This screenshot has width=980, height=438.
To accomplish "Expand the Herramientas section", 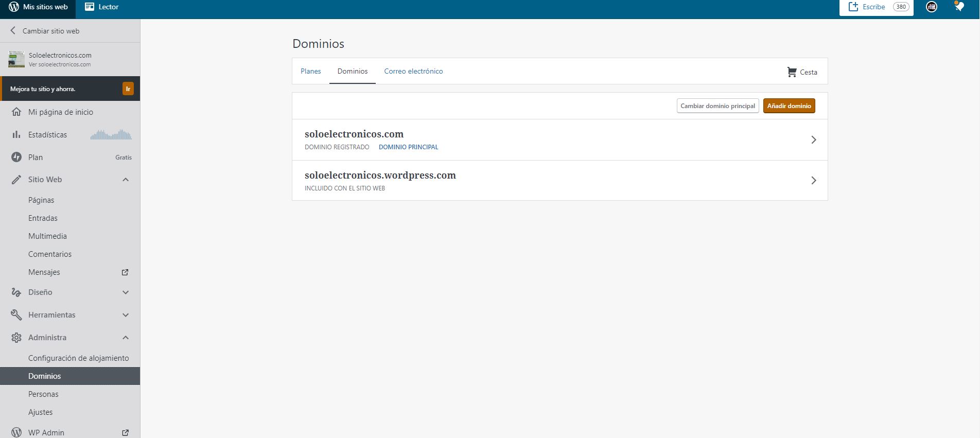I will click(x=126, y=315).
